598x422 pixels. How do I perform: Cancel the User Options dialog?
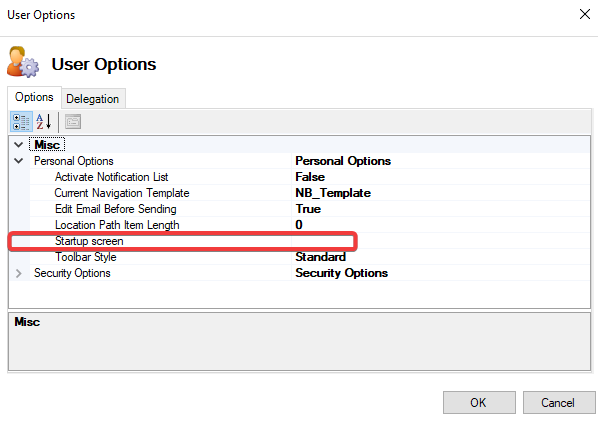(558, 403)
